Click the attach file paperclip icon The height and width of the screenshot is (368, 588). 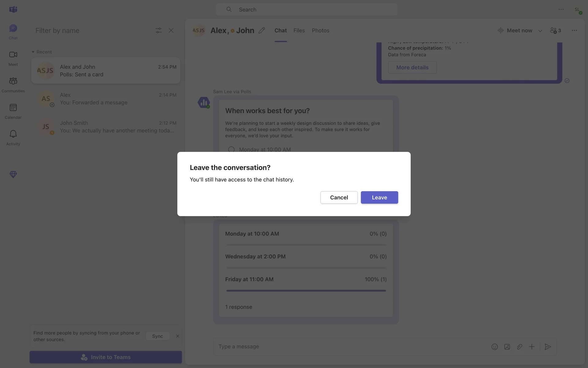coord(519,347)
